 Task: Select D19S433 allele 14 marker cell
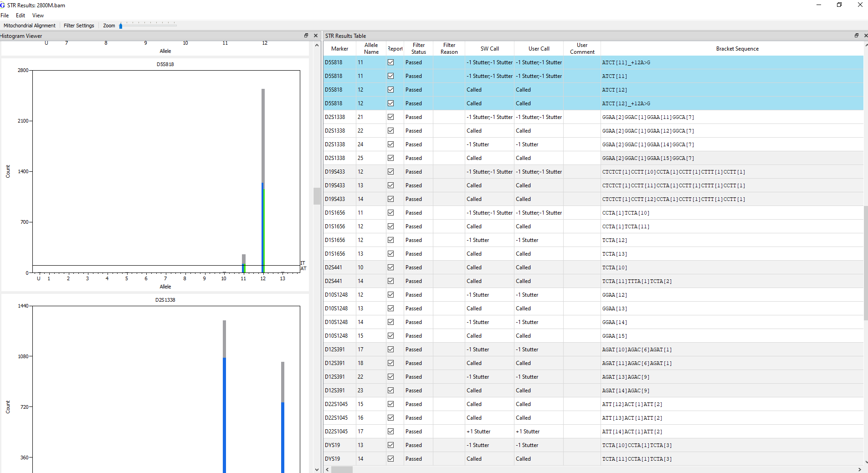coord(339,199)
